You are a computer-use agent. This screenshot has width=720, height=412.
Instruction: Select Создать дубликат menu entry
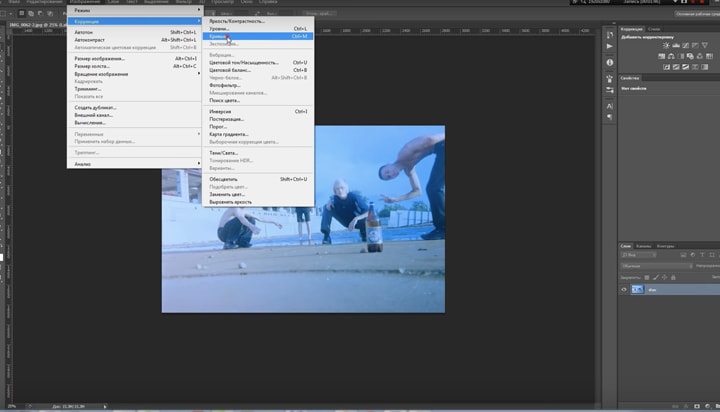pyautogui.click(x=135, y=107)
